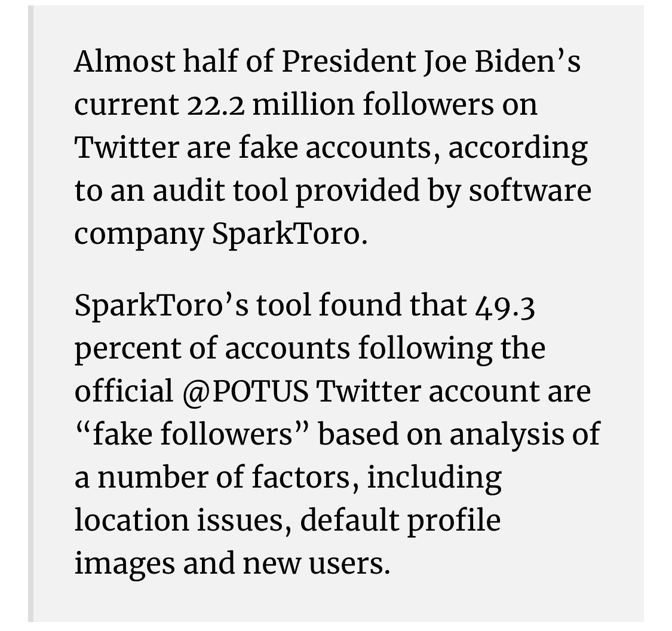Click the word "software" in the quote
672x631 pixels.
click(x=530, y=191)
